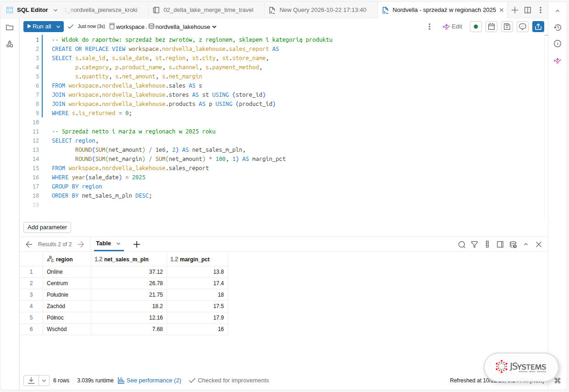This screenshot has width=569, height=392.
Task: Click the net_sales_m_pln column header
Action: 129,259
